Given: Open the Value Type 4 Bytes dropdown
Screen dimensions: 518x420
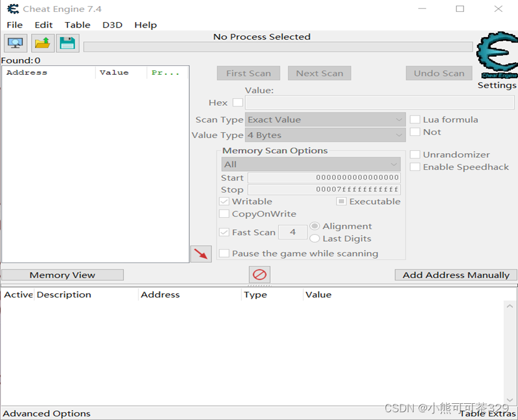Looking at the screenshot, I should [325, 135].
